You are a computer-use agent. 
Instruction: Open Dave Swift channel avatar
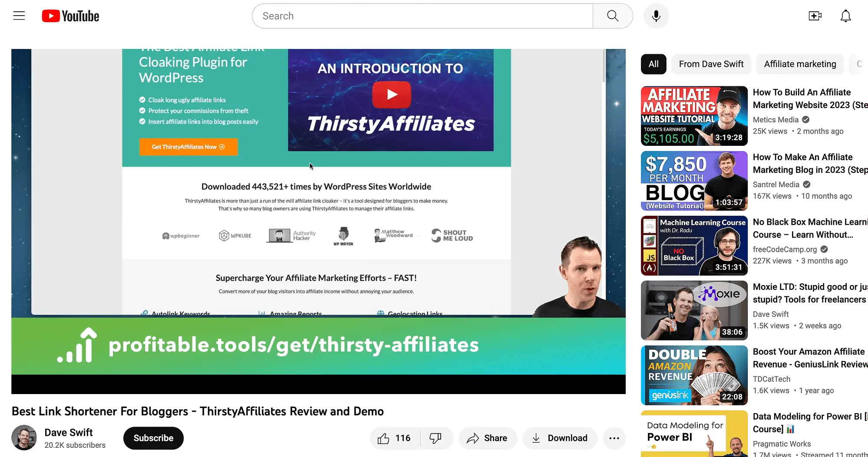24,437
